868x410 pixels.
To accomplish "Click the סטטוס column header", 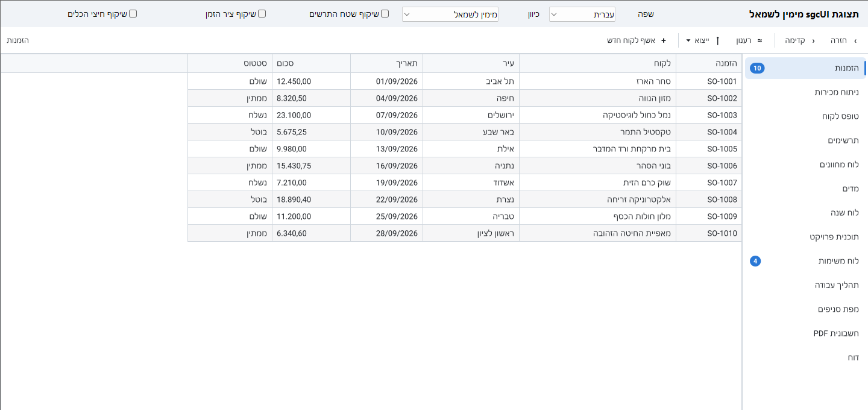I will click(230, 63).
